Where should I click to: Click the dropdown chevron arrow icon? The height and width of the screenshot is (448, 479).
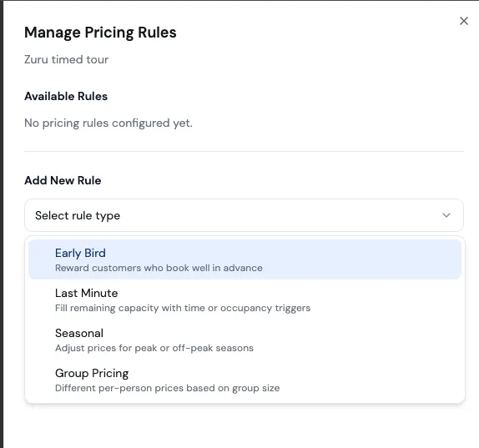(x=446, y=215)
